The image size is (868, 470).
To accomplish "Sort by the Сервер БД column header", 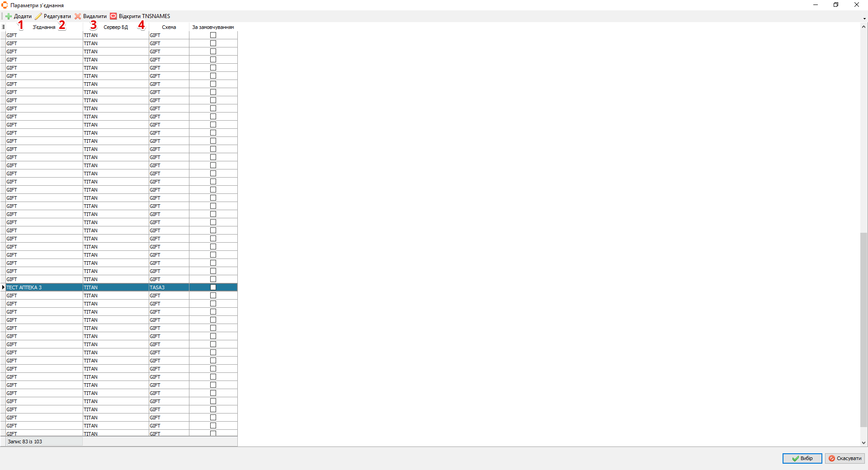I will point(116,27).
